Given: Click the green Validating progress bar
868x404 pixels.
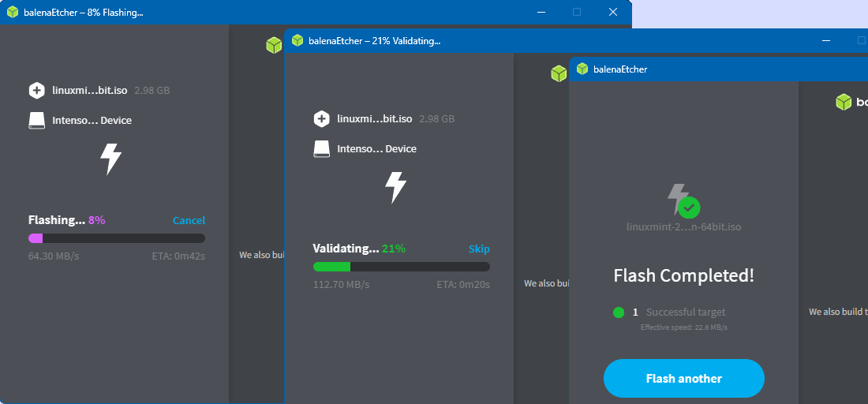Looking at the screenshot, I should (401, 267).
